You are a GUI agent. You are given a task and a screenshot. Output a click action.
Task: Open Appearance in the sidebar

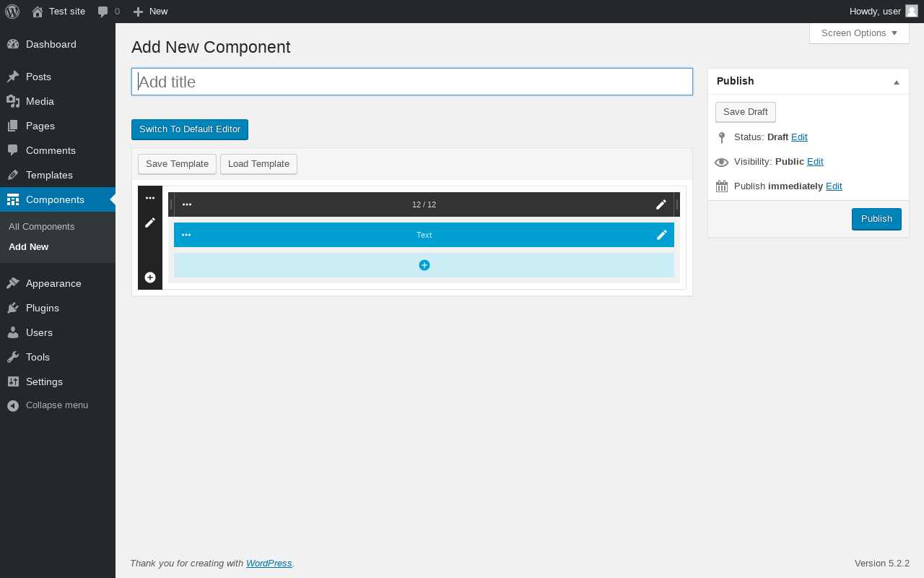(x=58, y=283)
